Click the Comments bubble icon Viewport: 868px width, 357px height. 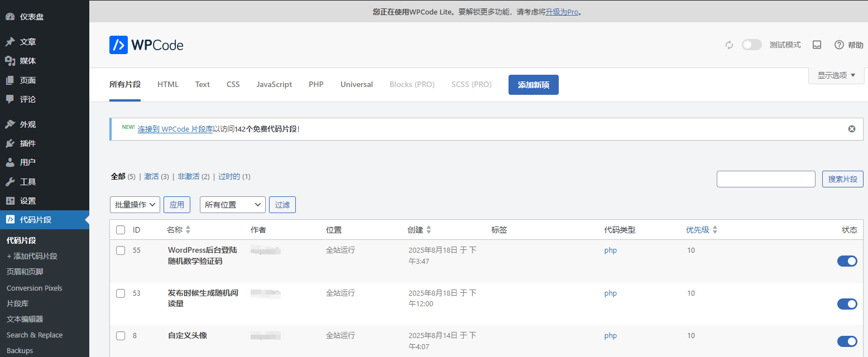click(10, 99)
